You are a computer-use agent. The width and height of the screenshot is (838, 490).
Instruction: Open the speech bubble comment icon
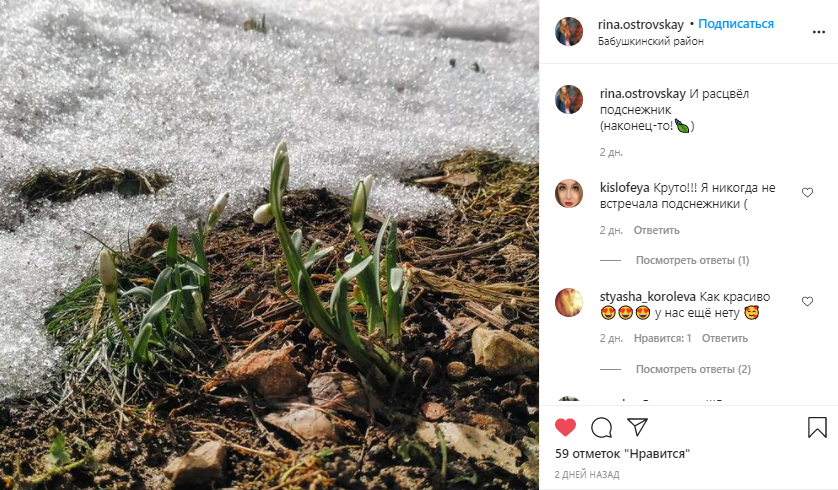pyautogui.click(x=601, y=427)
